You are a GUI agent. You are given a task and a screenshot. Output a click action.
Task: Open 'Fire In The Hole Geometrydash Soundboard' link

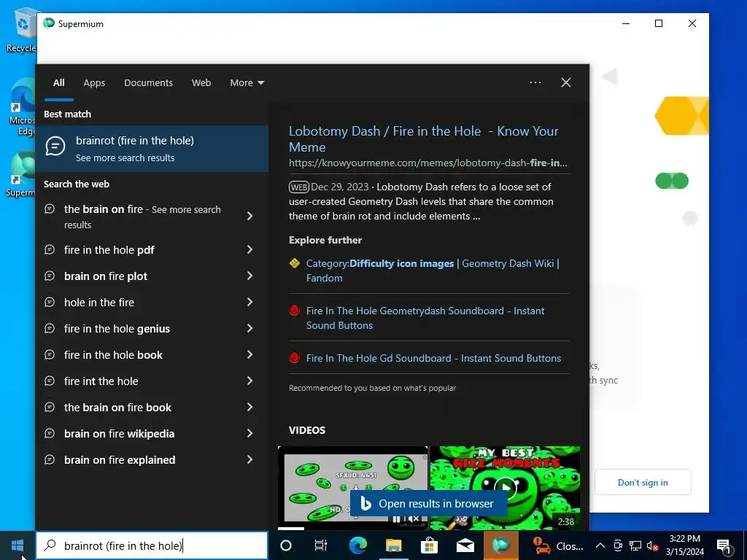425,318
